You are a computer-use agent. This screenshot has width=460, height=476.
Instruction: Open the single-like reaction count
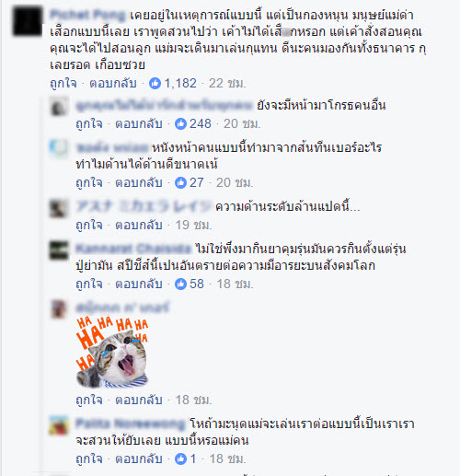(x=186, y=459)
